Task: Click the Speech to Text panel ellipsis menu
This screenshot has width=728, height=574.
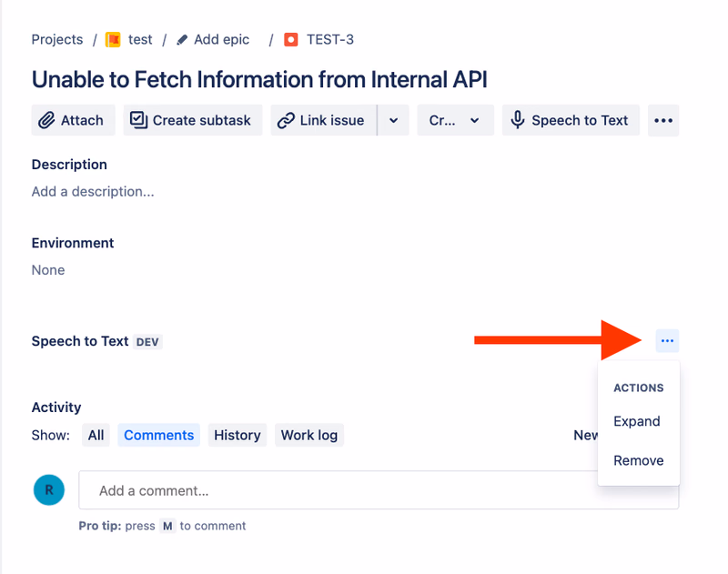Action: 667,340
